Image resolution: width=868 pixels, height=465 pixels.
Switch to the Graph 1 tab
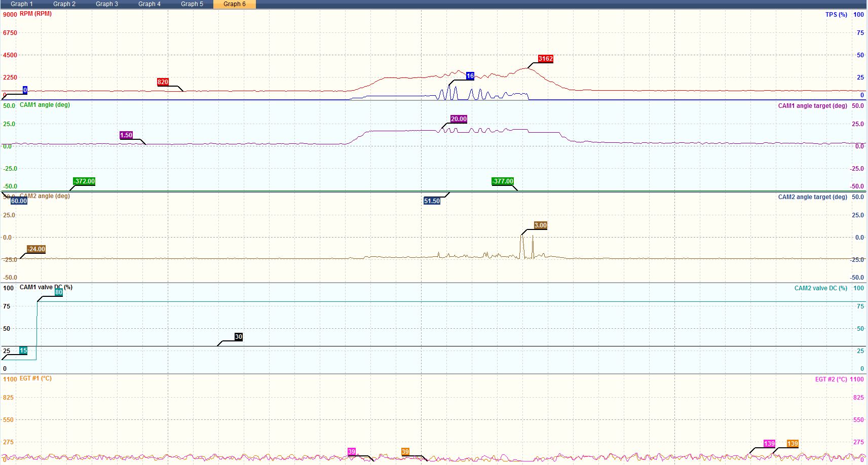[21, 4]
